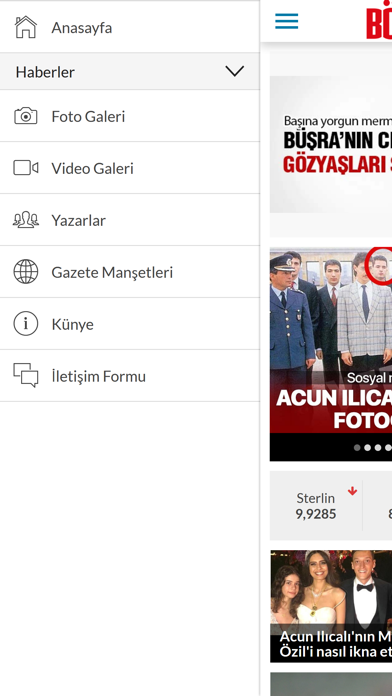Viewport: 392px width, 696px height.
Task: Tap the info icon beside Künye
Action: 26,324
